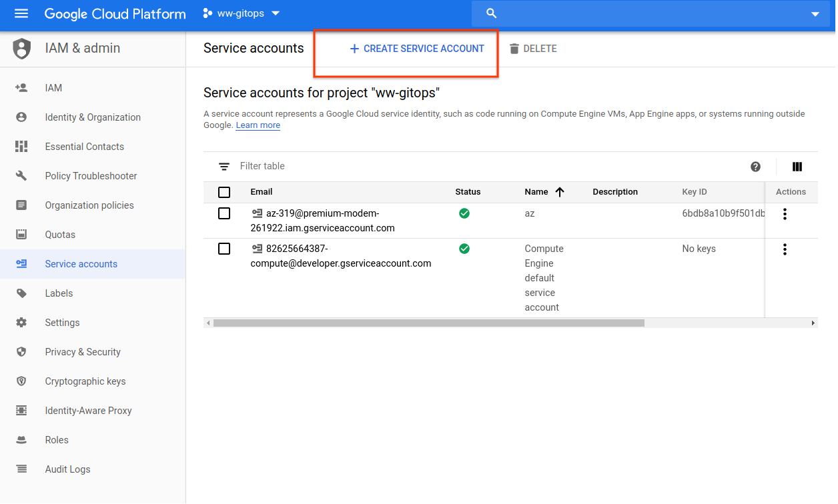The height and width of the screenshot is (504, 838).
Task: Sort table by the Name column
Action: pyautogui.click(x=542, y=191)
